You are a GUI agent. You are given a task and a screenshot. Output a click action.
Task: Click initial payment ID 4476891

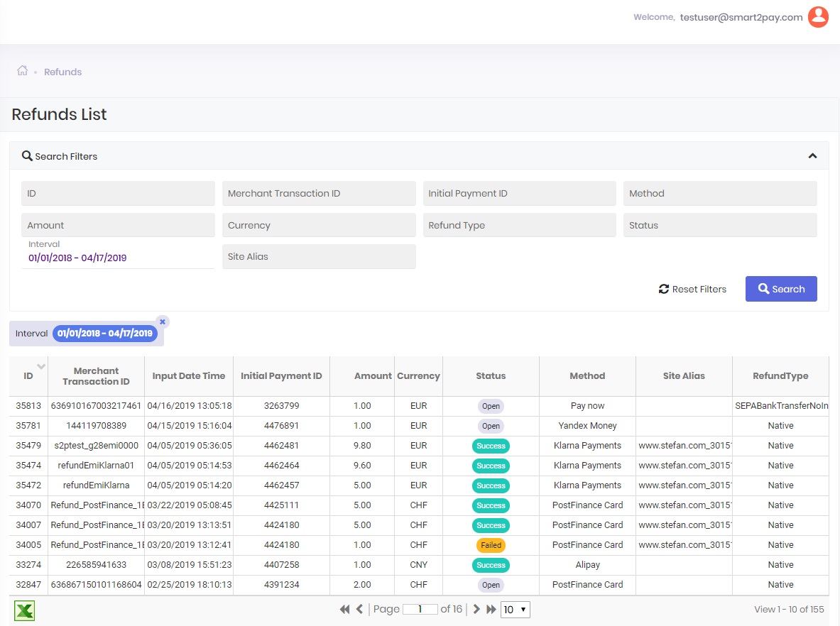(x=282, y=426)
